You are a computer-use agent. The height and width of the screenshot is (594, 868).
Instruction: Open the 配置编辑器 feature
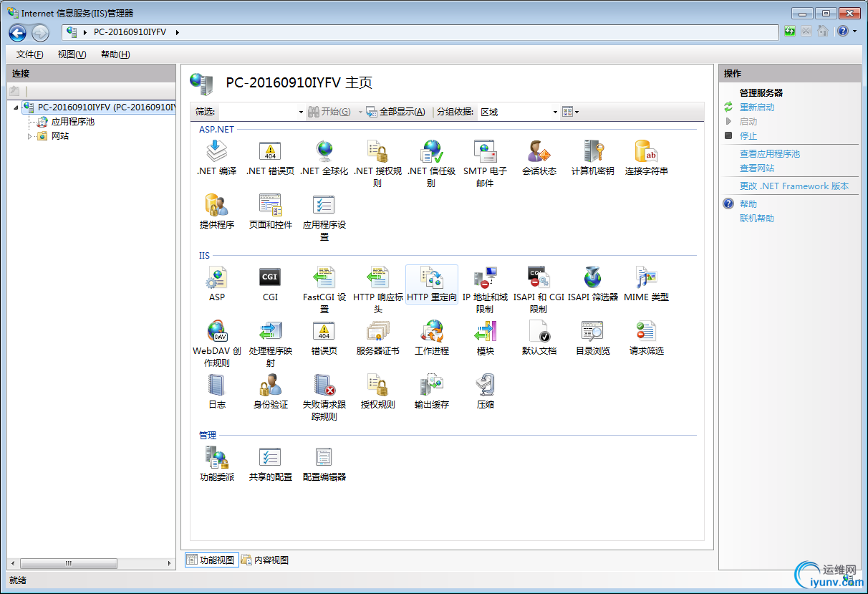pyautogui.click(x=324, y=464)
